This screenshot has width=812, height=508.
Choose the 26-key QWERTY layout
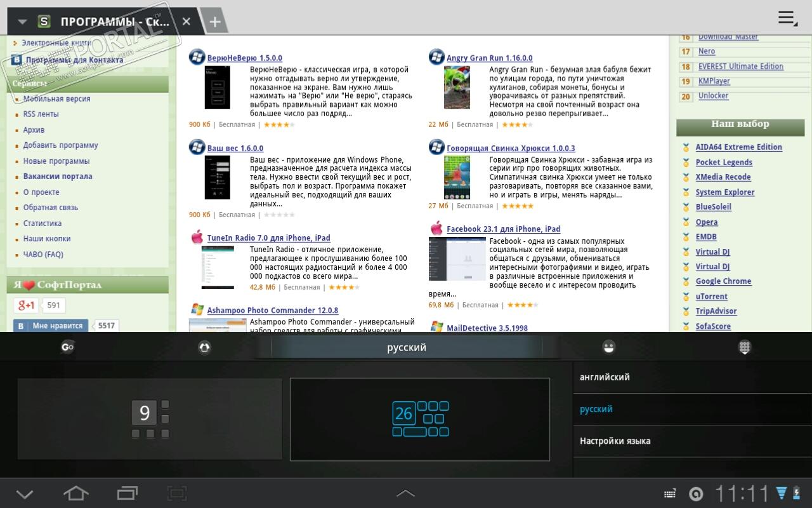(420, 419)
